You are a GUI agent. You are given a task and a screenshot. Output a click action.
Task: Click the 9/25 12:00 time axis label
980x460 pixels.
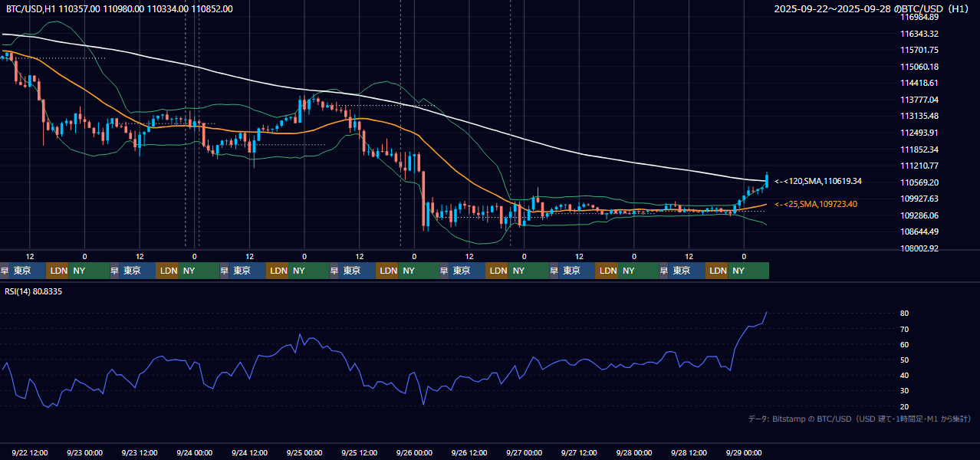[x=360, y=453]
